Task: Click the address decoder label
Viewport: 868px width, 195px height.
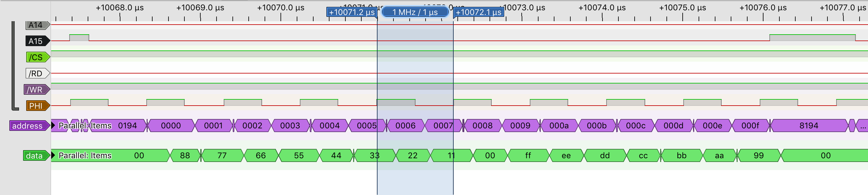Action: pyautogui.click(x=28, y=126)
